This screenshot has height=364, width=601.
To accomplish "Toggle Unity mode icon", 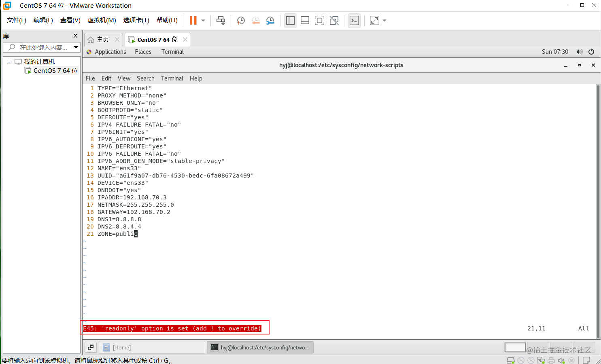I will tap(334, 20).
